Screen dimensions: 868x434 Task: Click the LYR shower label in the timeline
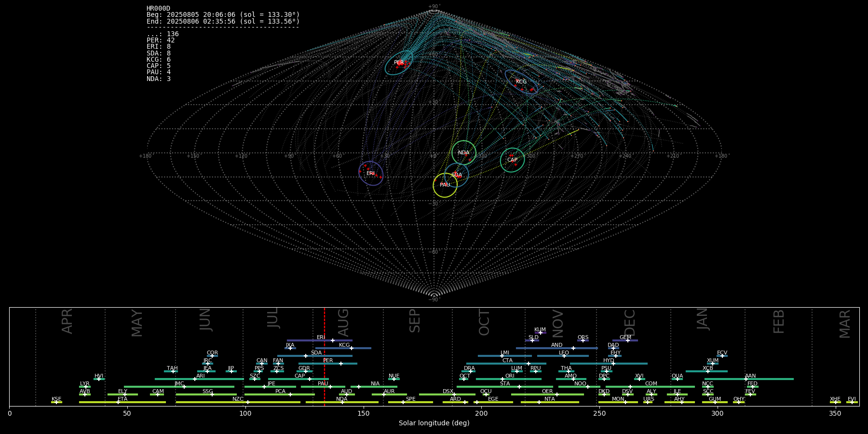[x=85, y=384]
